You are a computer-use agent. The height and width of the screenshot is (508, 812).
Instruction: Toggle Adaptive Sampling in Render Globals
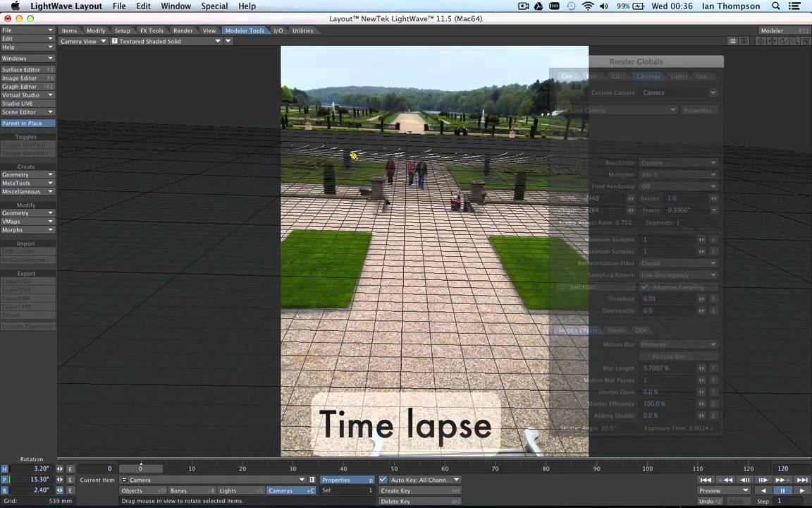coord(644,286)
